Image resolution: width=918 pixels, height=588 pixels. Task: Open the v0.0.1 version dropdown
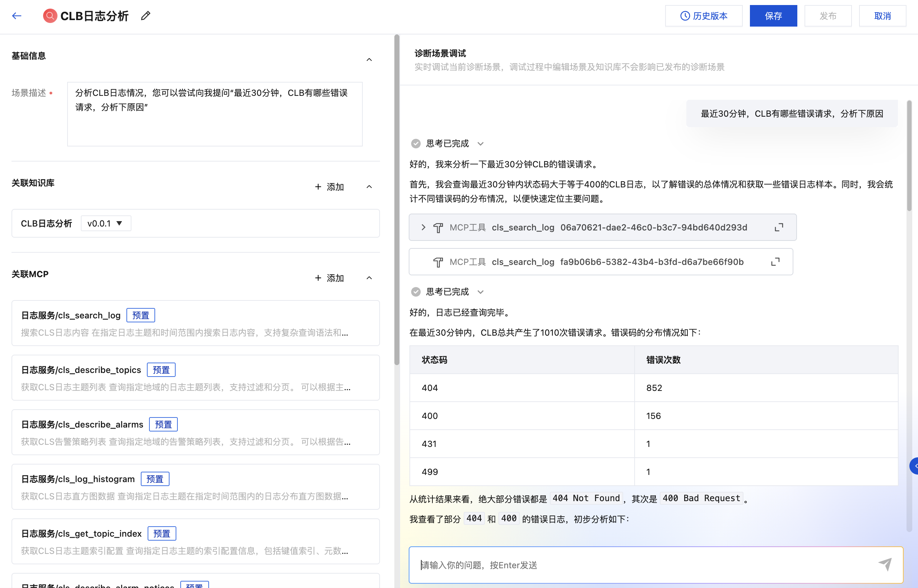point(106,223)
